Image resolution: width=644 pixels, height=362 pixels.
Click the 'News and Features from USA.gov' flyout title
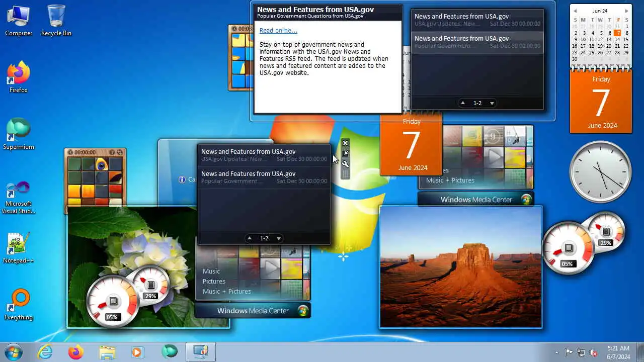[x=315, y=9]
